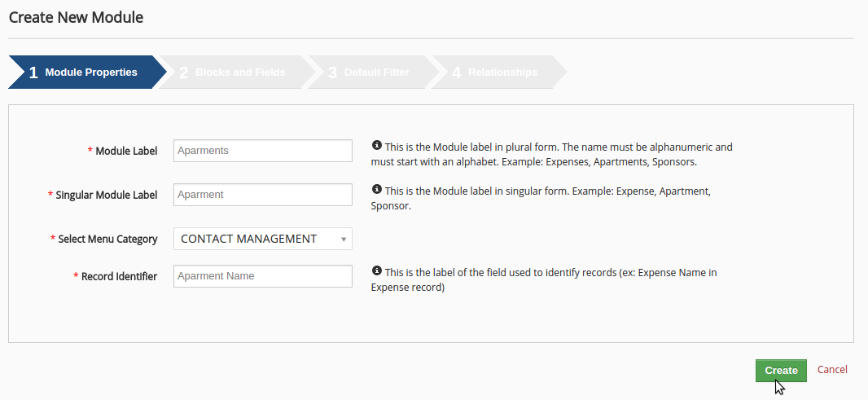Click into the Singular Module Label field

point(262,195)
